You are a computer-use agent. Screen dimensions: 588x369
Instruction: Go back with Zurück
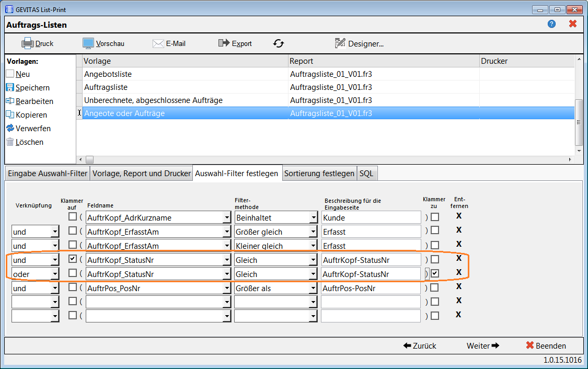[x=420, y=346]
